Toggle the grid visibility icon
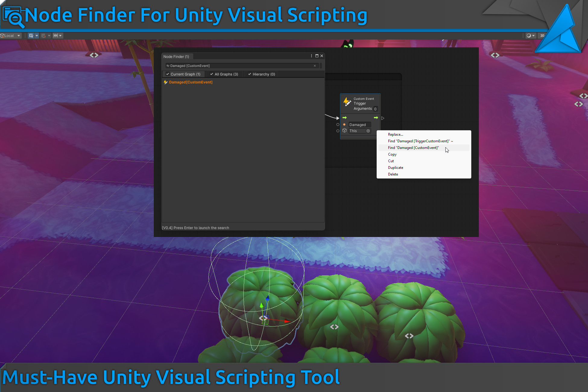 (x=31, y=36)
